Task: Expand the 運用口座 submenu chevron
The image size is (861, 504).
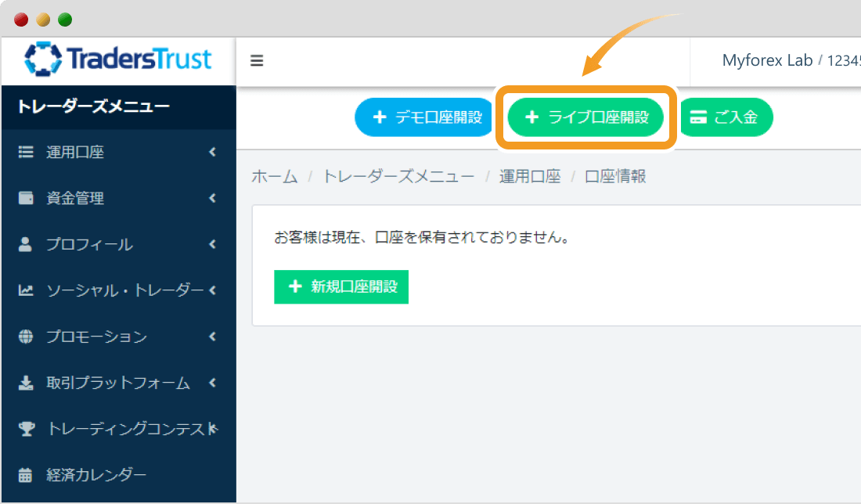Action: pyautogui.click(x=212, y=153)
